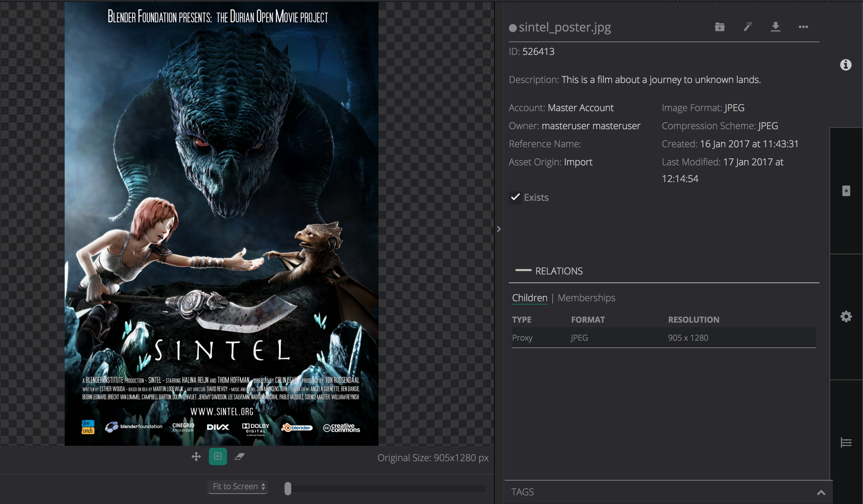Open the info panel in right sidebar
This screenshot has height=504, width=863.
[846, 65]
